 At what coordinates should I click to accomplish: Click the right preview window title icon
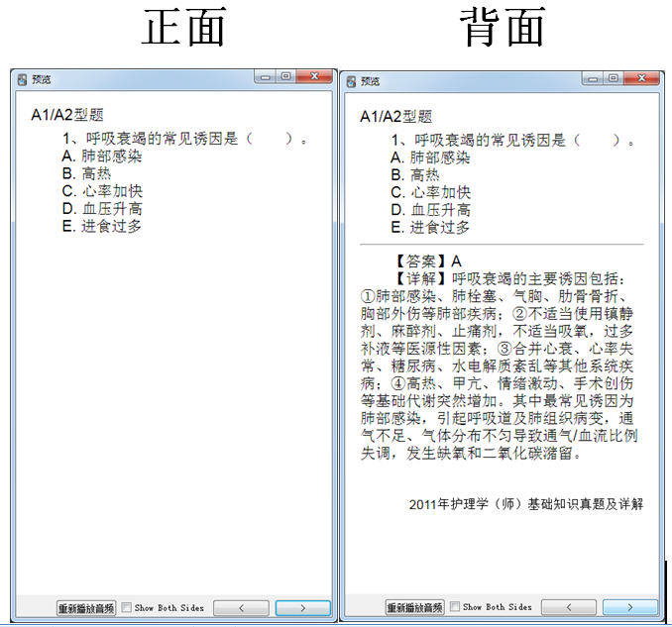click(x=351, y=81)
